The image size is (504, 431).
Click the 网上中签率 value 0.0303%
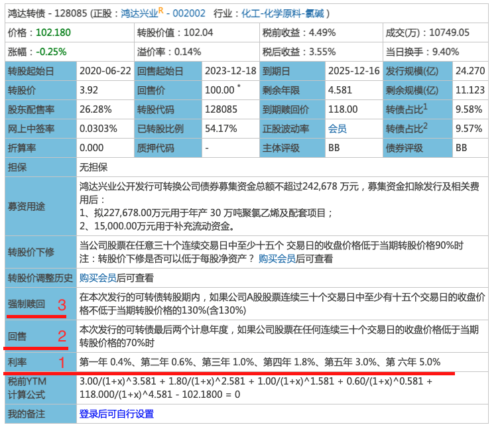[98, 129]
